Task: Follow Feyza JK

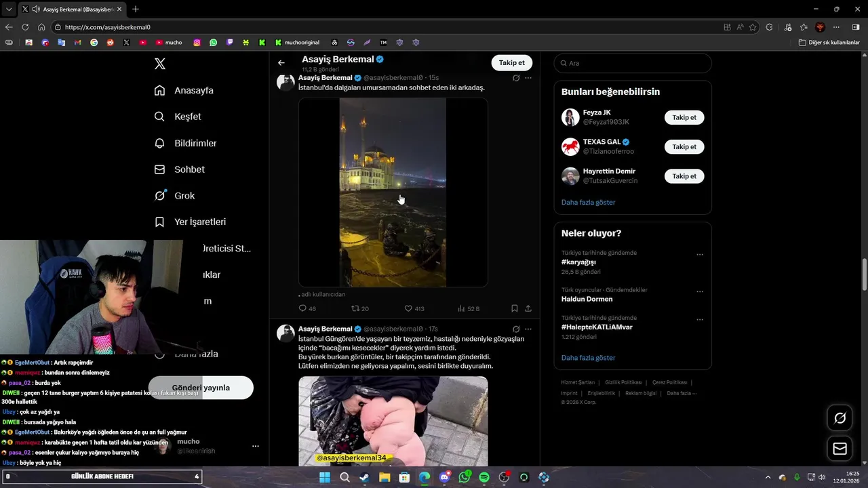Action: [x=684, y=117]
